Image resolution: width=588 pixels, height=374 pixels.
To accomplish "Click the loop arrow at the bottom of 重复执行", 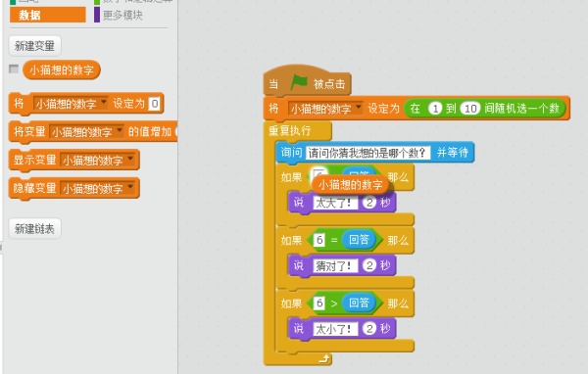I will pyautogui.click(x=324, y=359).
